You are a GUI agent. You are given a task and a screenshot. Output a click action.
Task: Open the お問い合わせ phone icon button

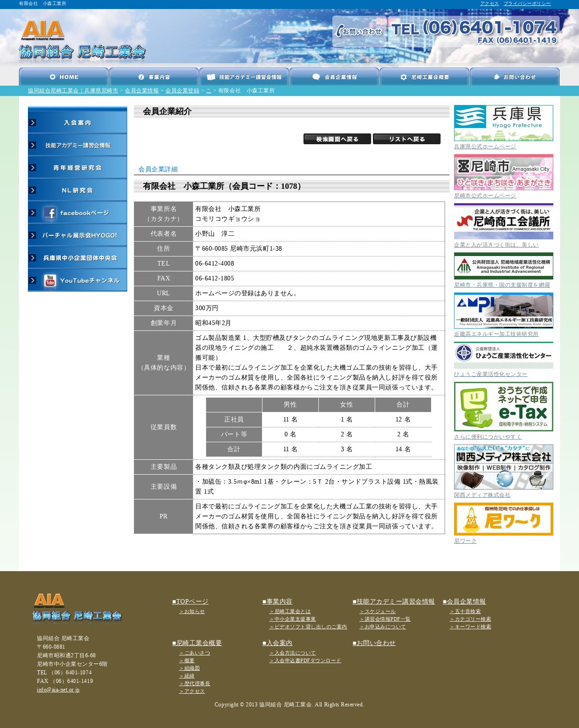tap(359, 31)
